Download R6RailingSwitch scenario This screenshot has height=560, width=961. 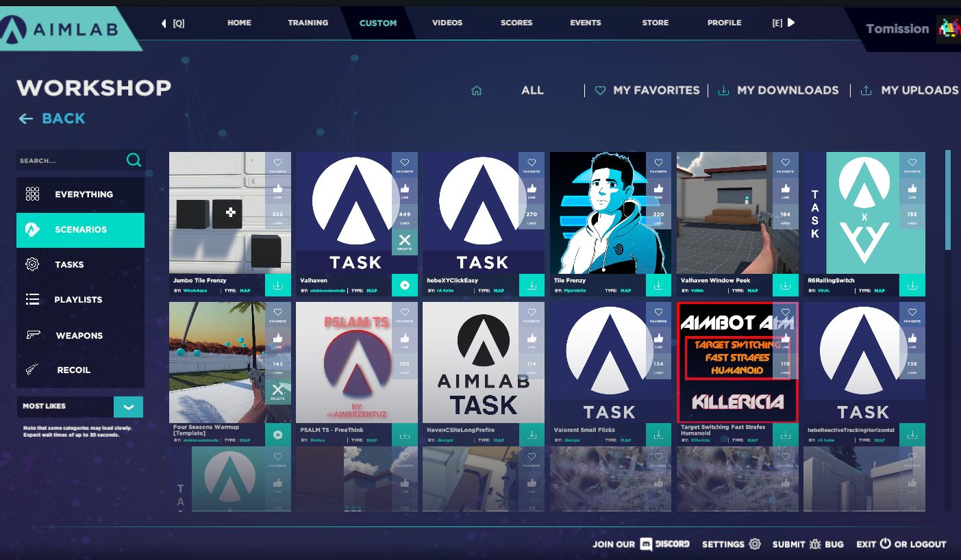tap(912, 285)
